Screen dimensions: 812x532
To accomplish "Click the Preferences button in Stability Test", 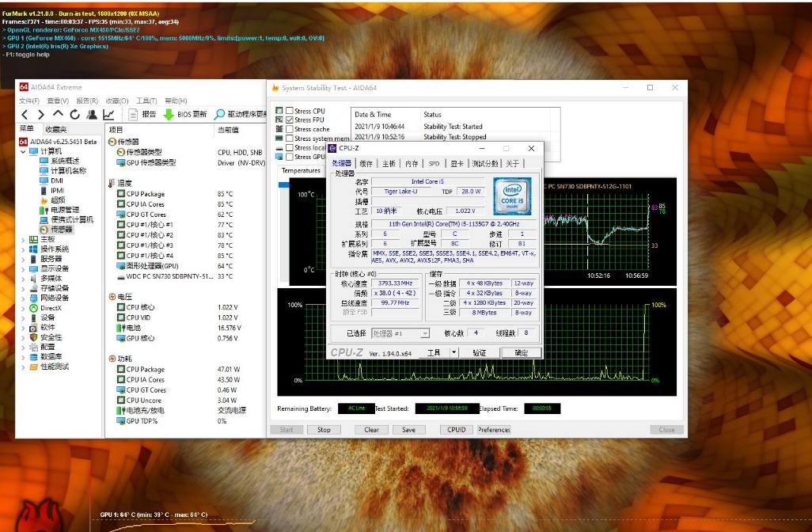I will 494,430.
